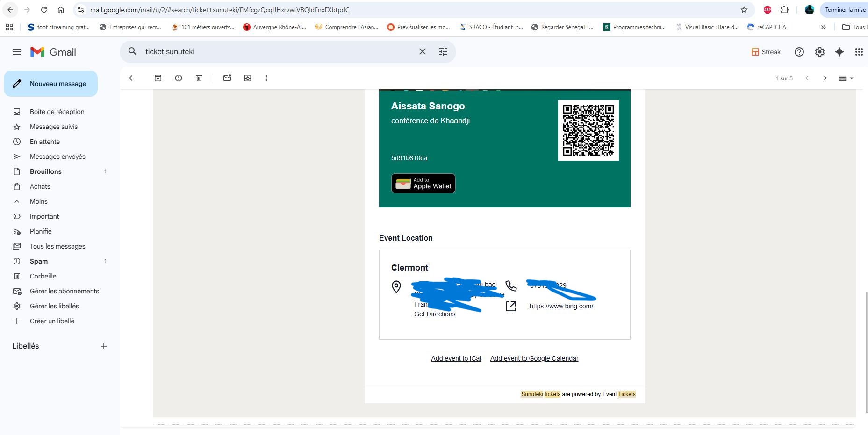Open the Spam folder
This screenshot has width=868, height=435.
pyautogui.click(x=39, y=261)
